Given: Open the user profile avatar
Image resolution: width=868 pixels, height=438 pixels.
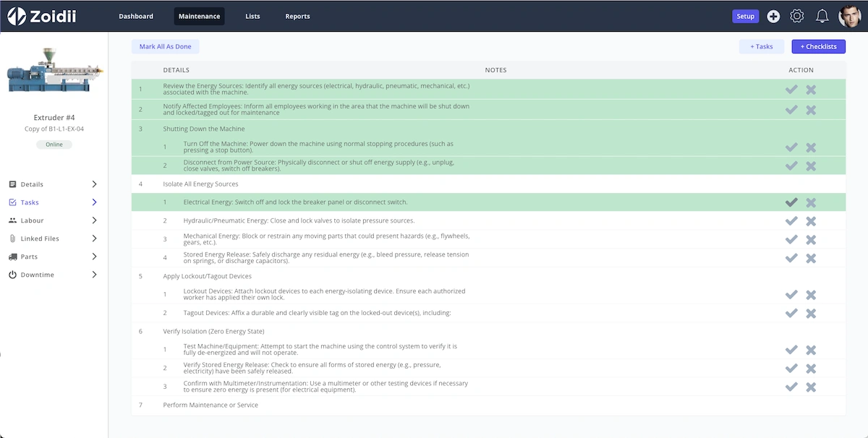Looking at the screenshot, I should [849, 16].
